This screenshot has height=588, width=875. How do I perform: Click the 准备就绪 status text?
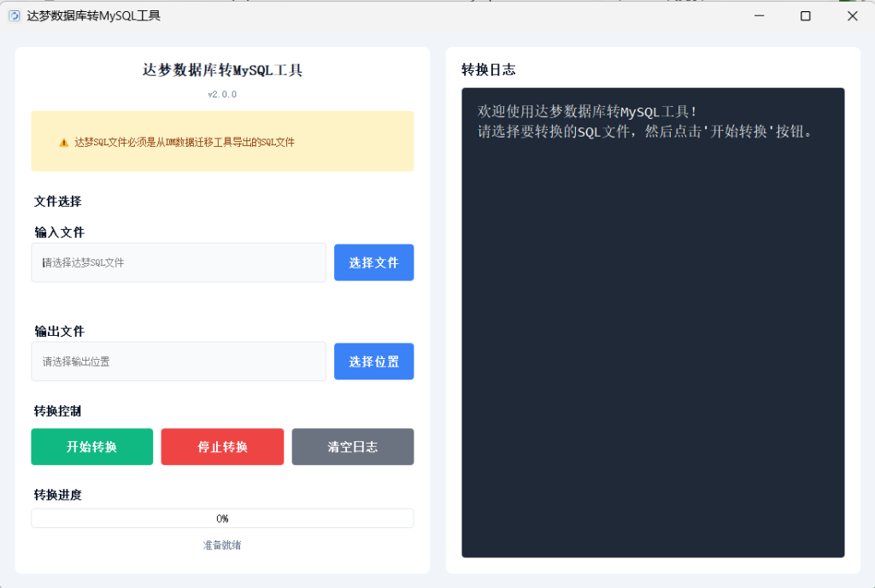(x=222, y=544)
